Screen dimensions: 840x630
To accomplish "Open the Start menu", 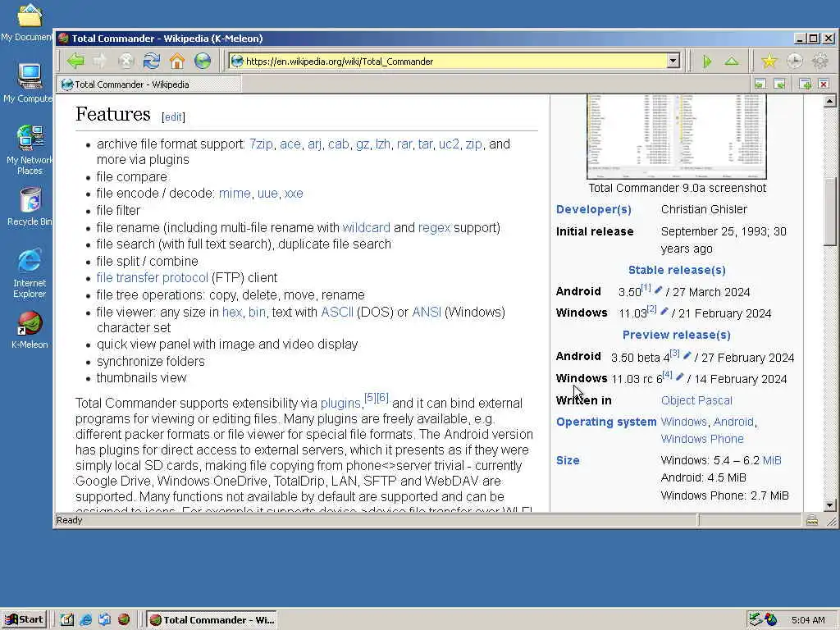I will pyautogui.click(x=24, y=620).
